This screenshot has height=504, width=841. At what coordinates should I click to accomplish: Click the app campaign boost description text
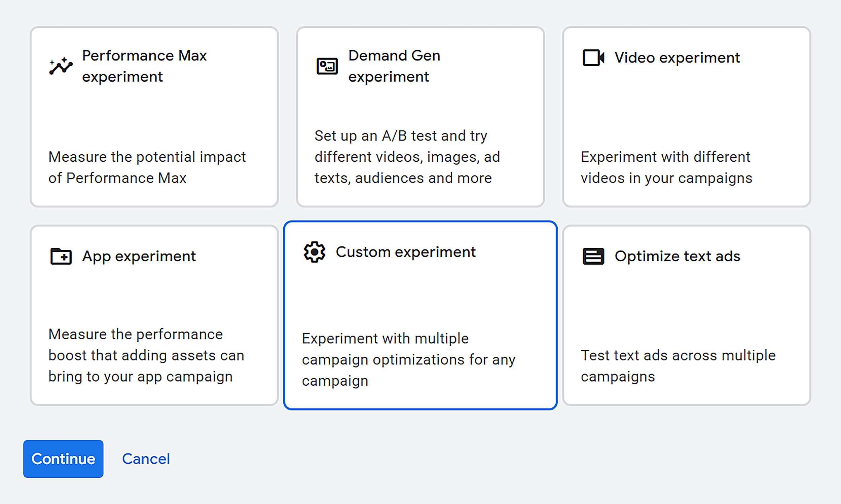click(146, 355)
